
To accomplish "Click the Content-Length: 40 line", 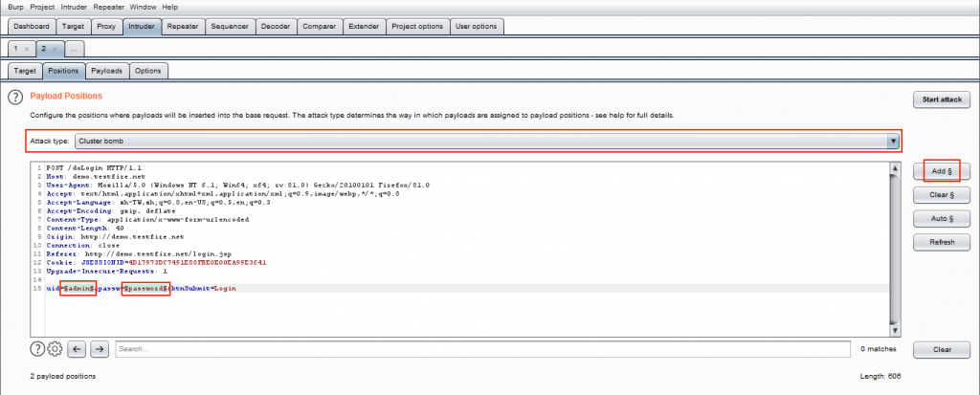I will click(85, 229).
